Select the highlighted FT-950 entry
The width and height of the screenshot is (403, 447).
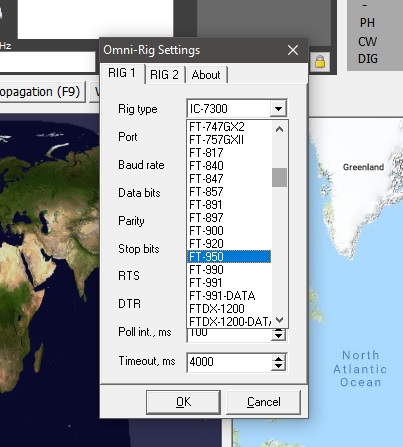[229, 257]
